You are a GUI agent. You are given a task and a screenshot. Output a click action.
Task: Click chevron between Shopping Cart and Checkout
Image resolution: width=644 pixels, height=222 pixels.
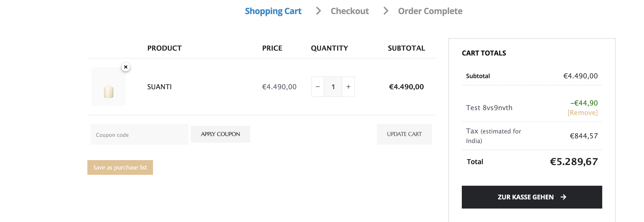(318, 11)
